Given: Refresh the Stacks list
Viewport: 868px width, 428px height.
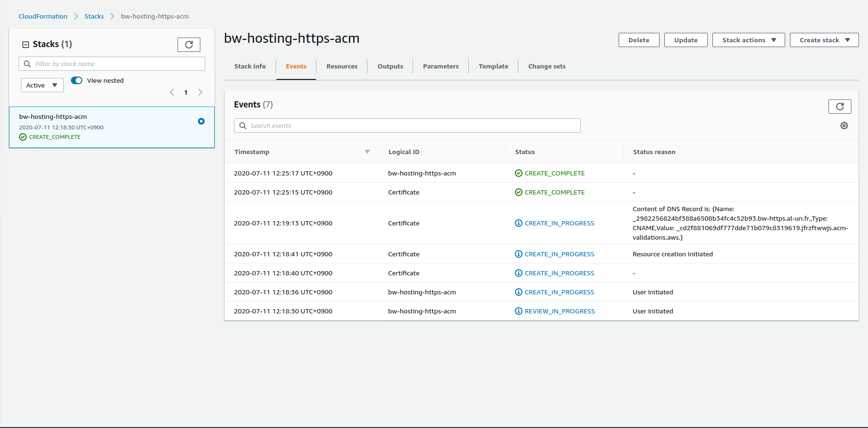Looking at the screenshot, I should point(188,45).
